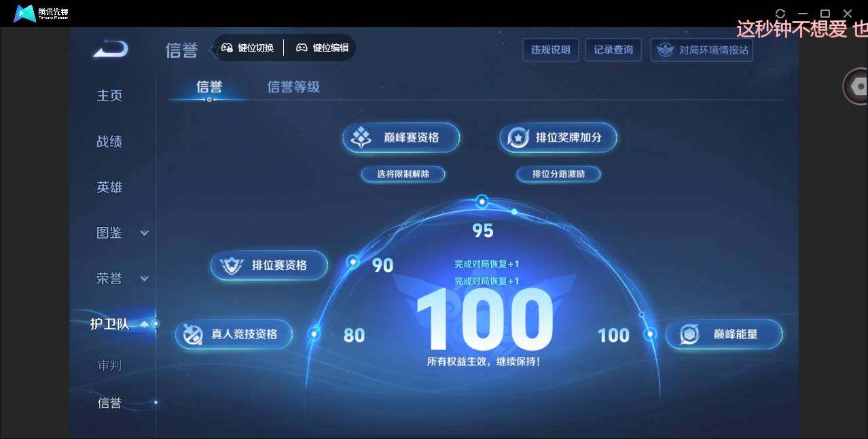Click the 真人竞技资格 pill button
The height and width of the screenshot is (439, 868).
[x=234, y=334]
